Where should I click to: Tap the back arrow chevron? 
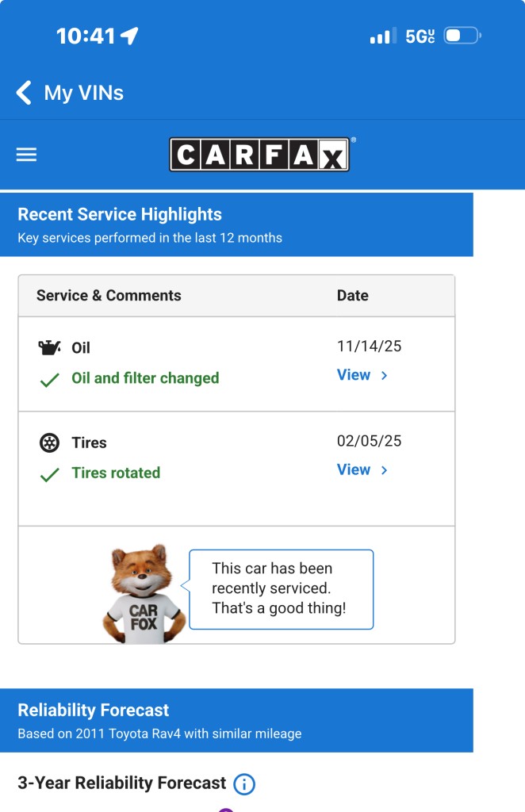24,93
